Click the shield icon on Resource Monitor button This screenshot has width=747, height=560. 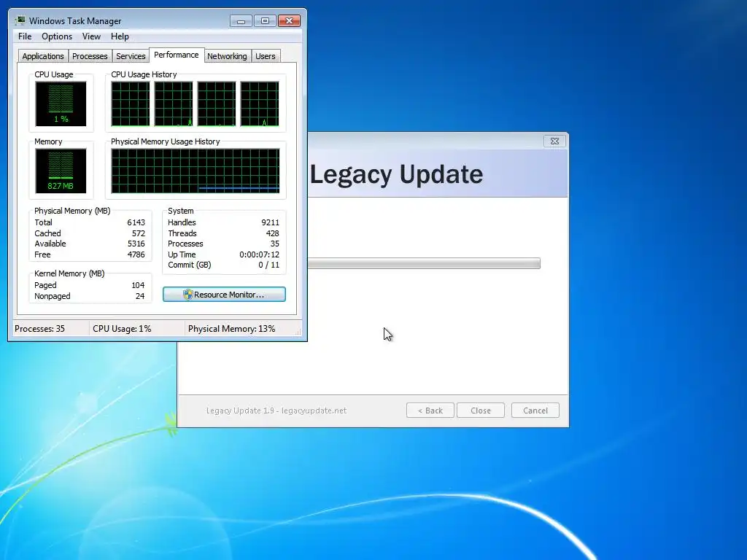[187, 295]
